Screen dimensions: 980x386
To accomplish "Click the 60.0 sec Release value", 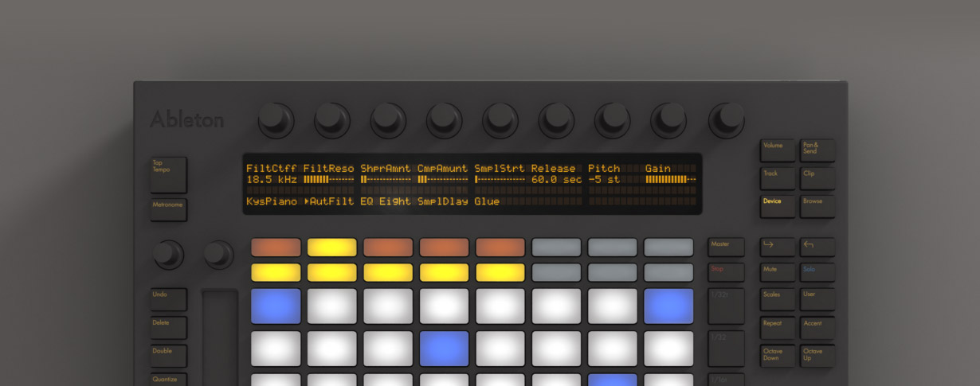I will point(556,180).
